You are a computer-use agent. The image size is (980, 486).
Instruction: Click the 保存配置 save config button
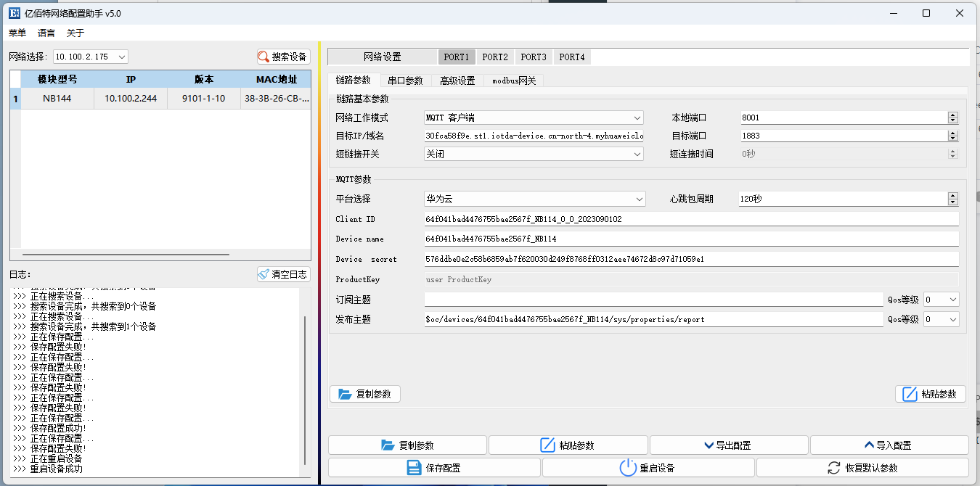tap(434, 468)
